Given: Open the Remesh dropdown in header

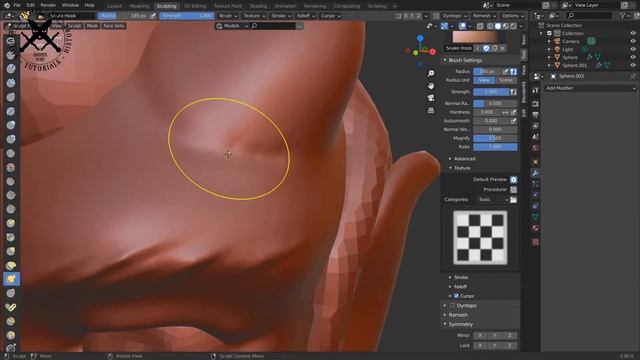Looking at the screenshot, I should click(x=484, y=16).
